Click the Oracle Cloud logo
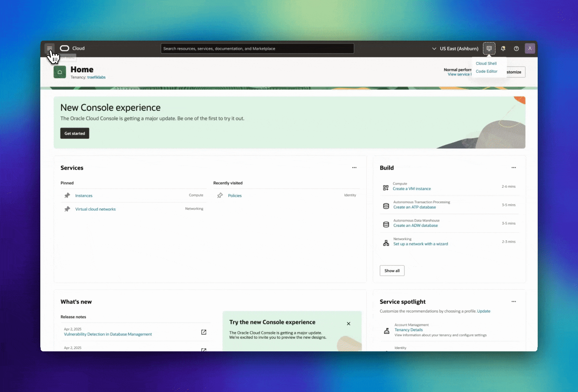The height and width of the screenshot is (392, 578). (72, 48)
